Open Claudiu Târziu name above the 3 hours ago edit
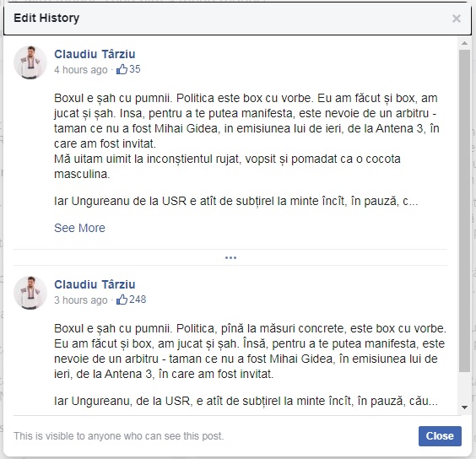 coord(95,284)
